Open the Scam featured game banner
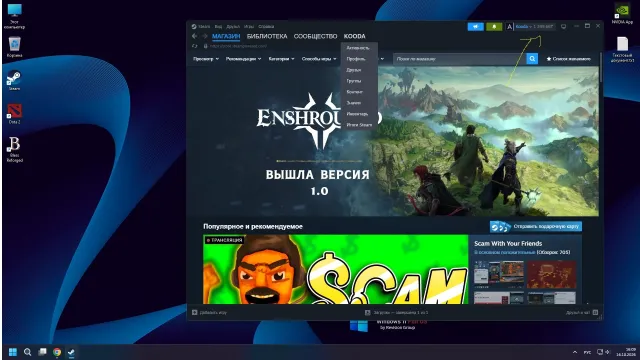640x360 pixels. [x=336, y=269]
